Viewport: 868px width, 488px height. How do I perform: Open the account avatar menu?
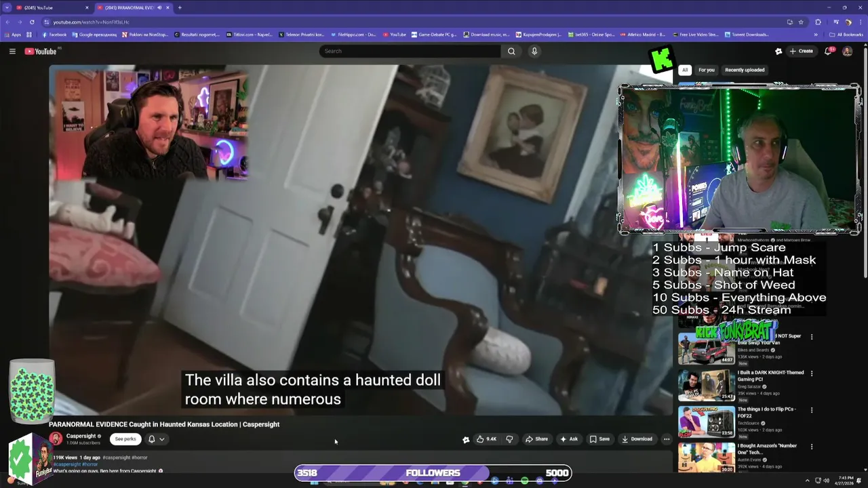[x=847, y=52]
